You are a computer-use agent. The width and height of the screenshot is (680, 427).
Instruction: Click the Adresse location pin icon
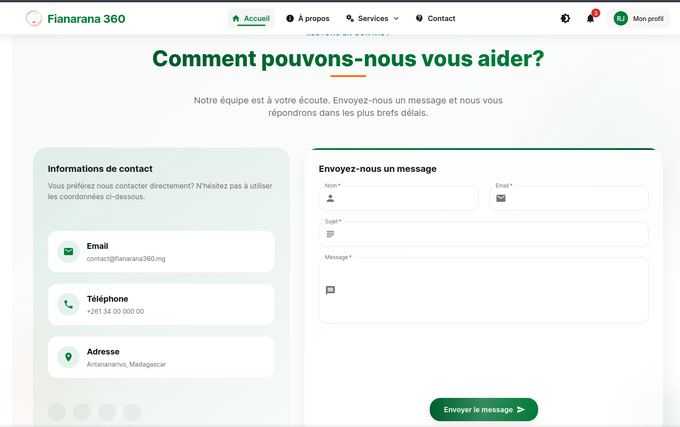coord(68,357)
